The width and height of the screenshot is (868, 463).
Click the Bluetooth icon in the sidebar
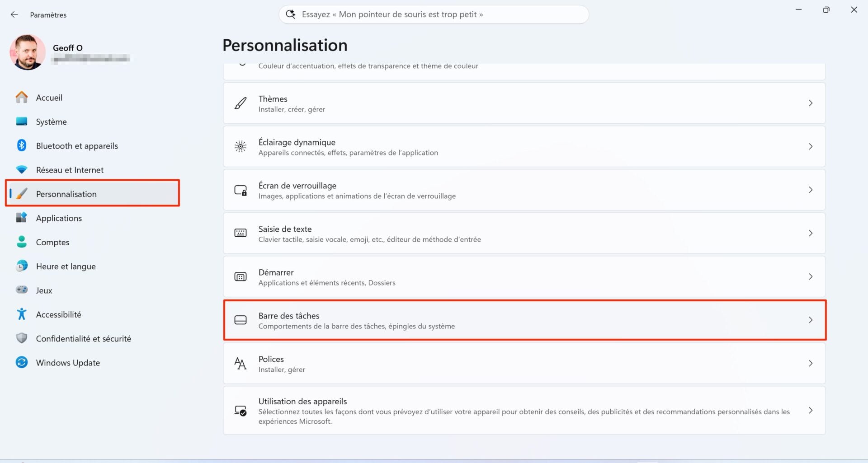coord(22,145)
